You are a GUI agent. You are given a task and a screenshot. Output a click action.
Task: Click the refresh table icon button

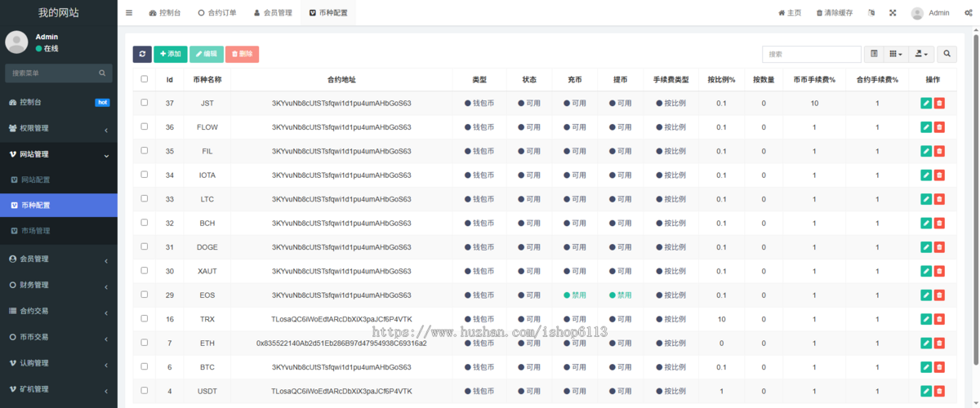(x=142, y=54)
